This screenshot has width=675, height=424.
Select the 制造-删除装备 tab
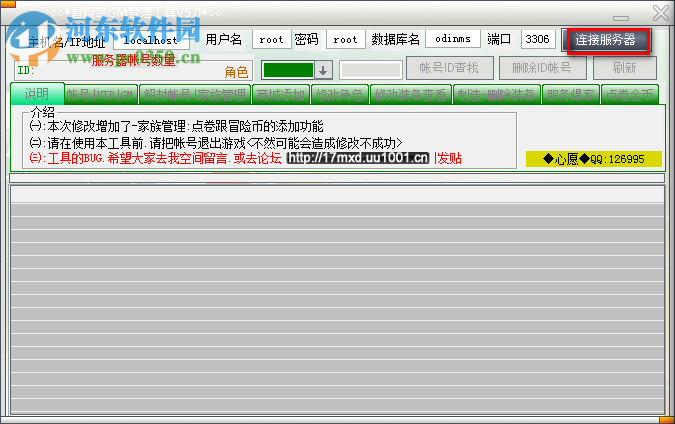coord(496,95)
